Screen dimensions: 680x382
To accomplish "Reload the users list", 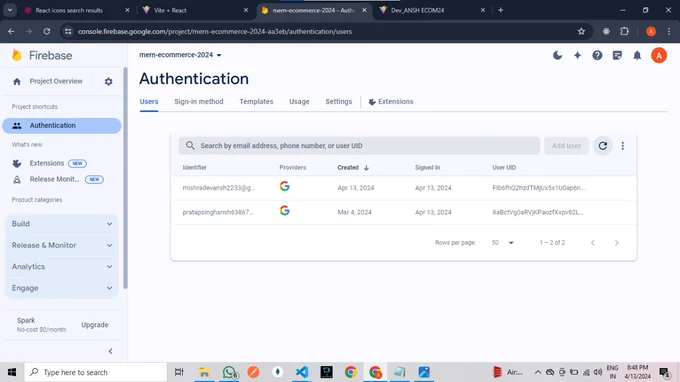I will point(603,146).
